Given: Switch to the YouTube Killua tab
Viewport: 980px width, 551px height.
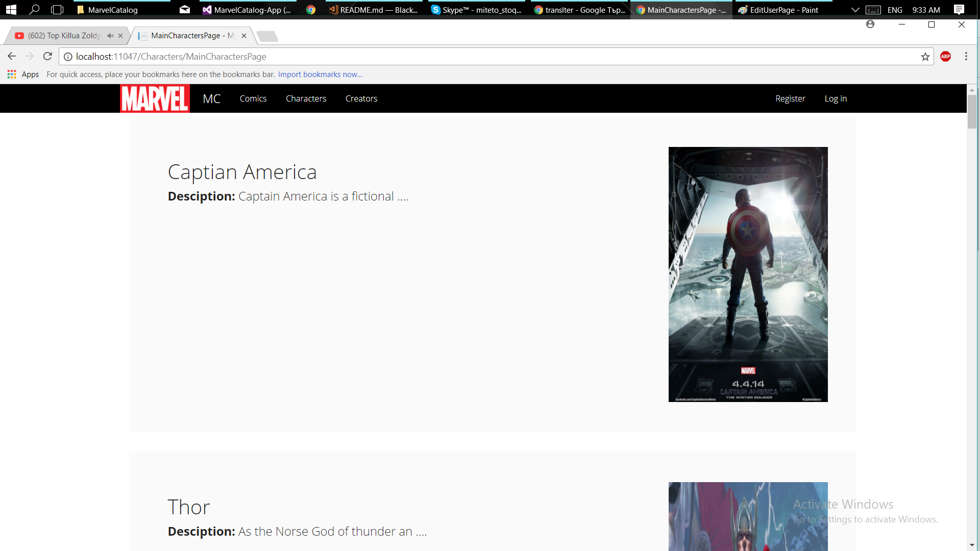Looking at the screenshot, I should [x=64, y=36].
